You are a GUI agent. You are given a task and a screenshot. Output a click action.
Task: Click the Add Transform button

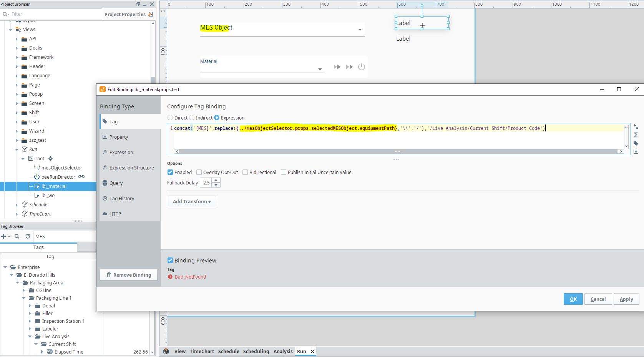pos(192,201)
